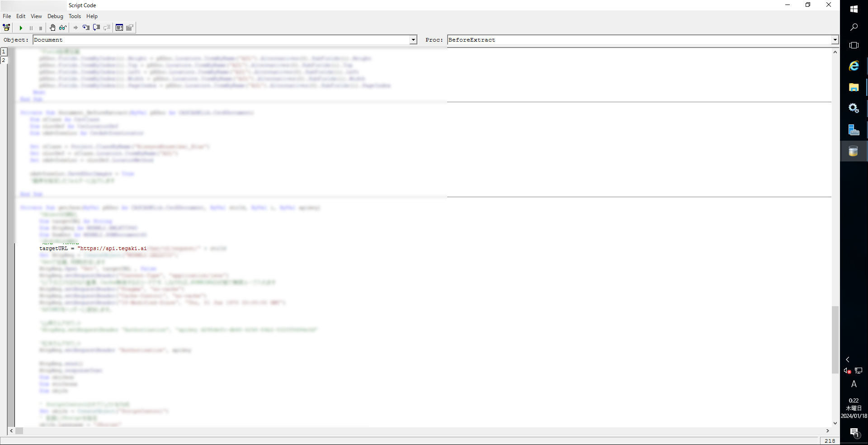Click the vertical scrollbar up arrow
Image resolution: width=868 pixels, height=445 pixels.
pyautogui.click(x=835, y=52)
